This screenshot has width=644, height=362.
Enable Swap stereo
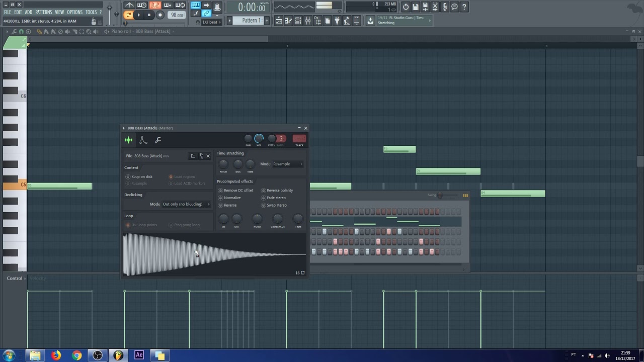(274, 205)
